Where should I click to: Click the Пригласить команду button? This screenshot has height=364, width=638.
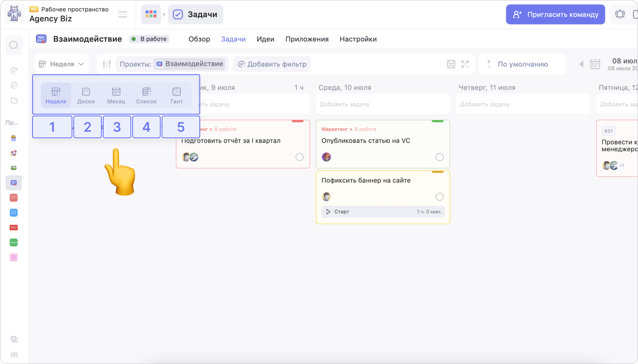555,14
